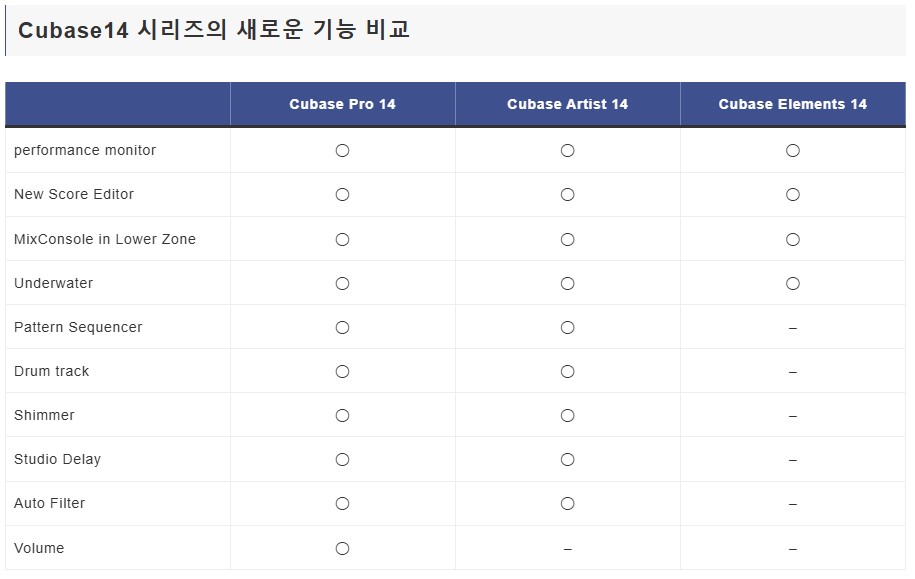
Task: Click the Cubase Pro 14 column header
Action: tap(342, 104)
